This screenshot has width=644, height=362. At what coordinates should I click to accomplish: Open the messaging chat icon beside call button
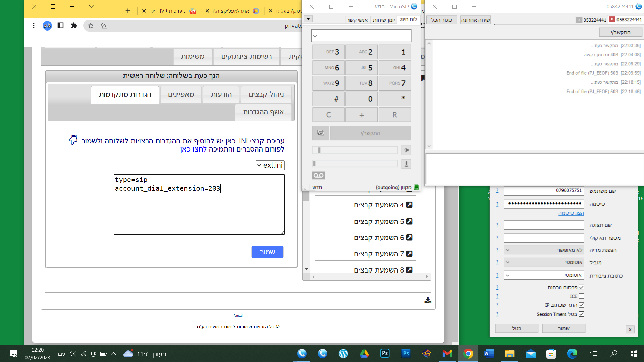pyautogui.click(x=321, y=133)
